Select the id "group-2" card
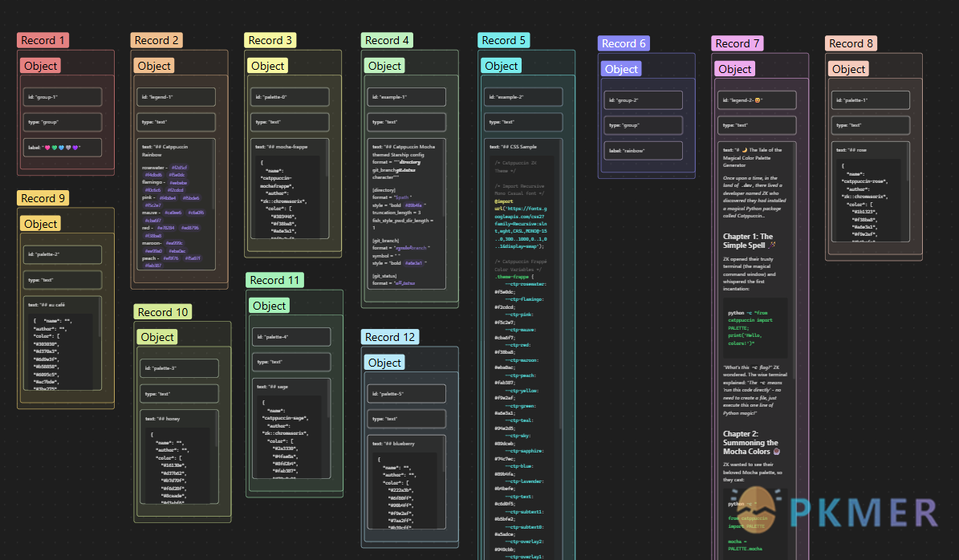Viewport: 959px width, 560px height. (644, 99)
